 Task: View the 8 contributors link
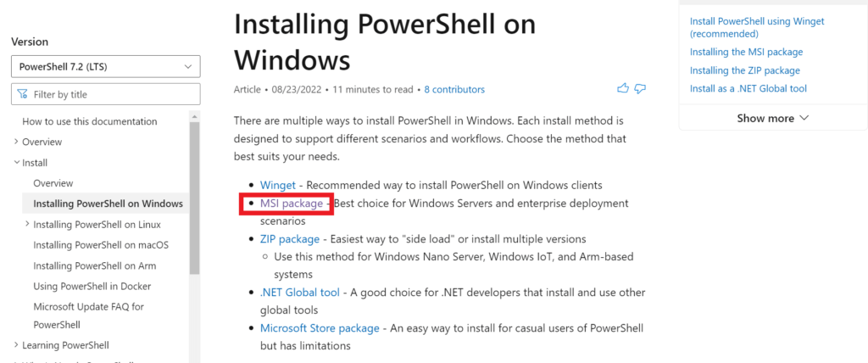pyautogui.click(x=454, y=89)
